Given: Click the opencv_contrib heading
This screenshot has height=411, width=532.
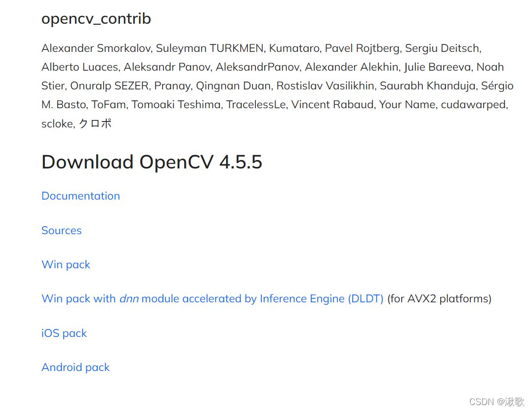Looking at the screenshot, I should (x=96, y=19).
